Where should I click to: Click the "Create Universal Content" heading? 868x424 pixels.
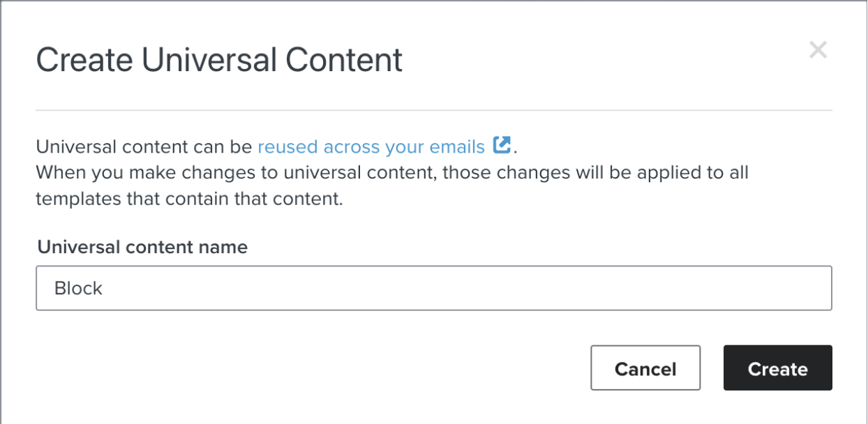click(219, 61)
